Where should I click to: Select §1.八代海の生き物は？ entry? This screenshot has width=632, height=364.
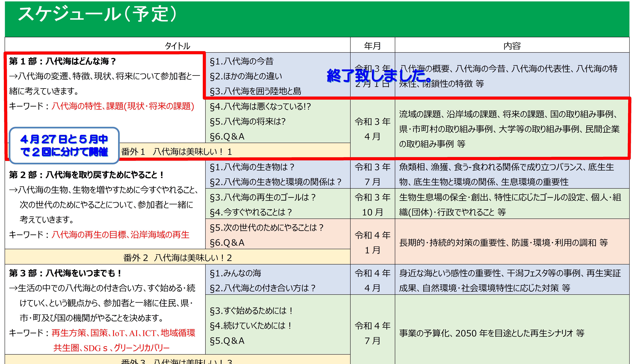[252, 167]
